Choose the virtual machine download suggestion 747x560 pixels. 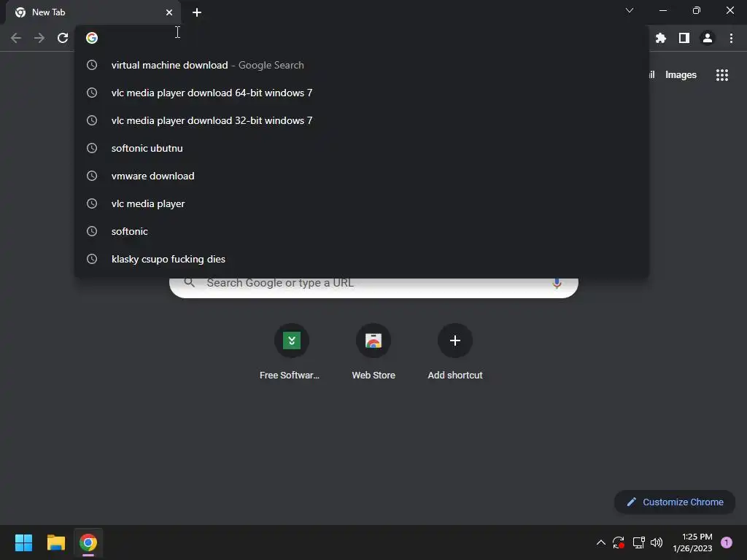362,65
